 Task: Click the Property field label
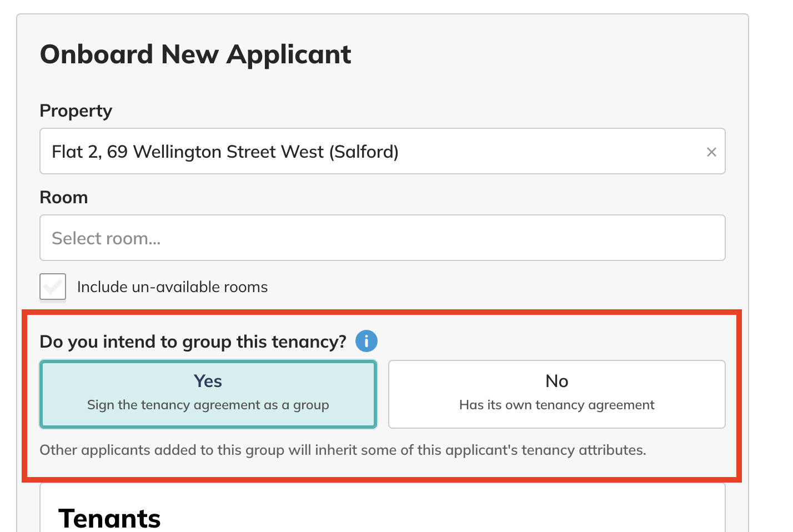(x=76, y=111)
